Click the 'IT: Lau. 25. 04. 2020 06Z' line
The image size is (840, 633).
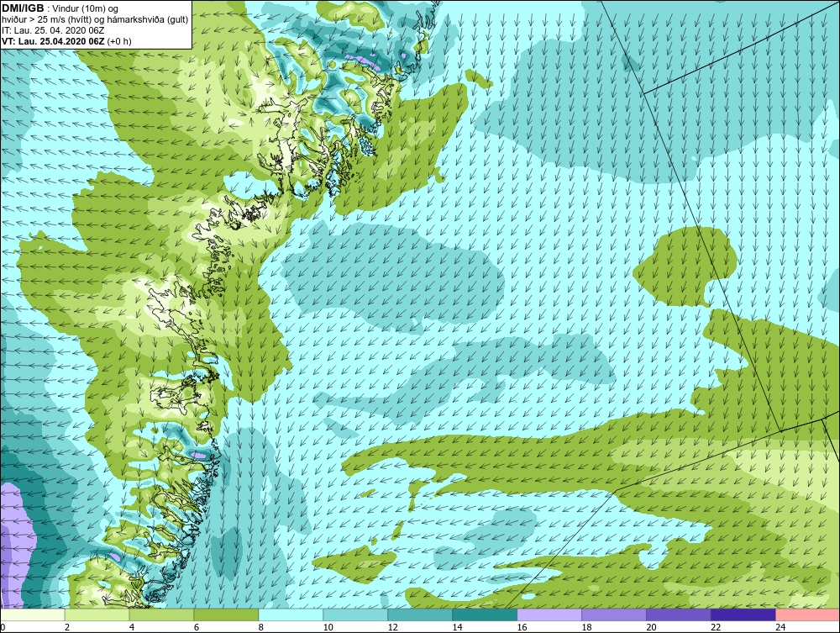52,30
